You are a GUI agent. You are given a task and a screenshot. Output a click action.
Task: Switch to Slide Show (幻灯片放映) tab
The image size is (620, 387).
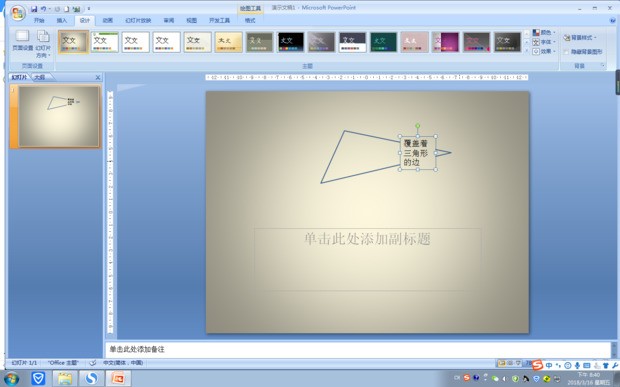point(138,20)
